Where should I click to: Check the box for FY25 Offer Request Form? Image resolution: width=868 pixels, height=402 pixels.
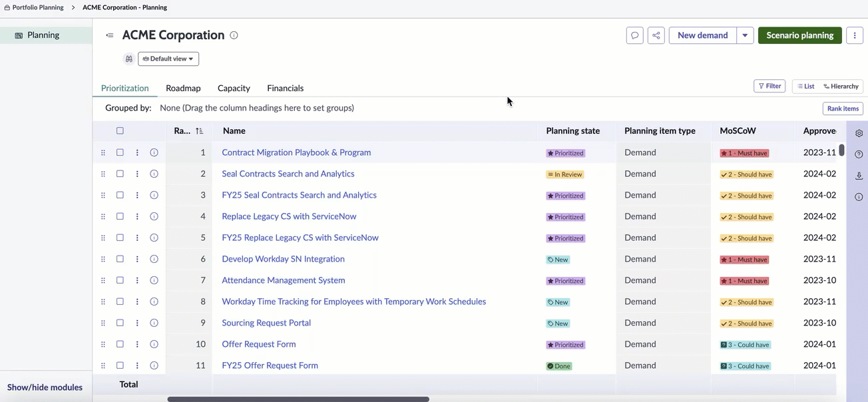click(120, 365)
